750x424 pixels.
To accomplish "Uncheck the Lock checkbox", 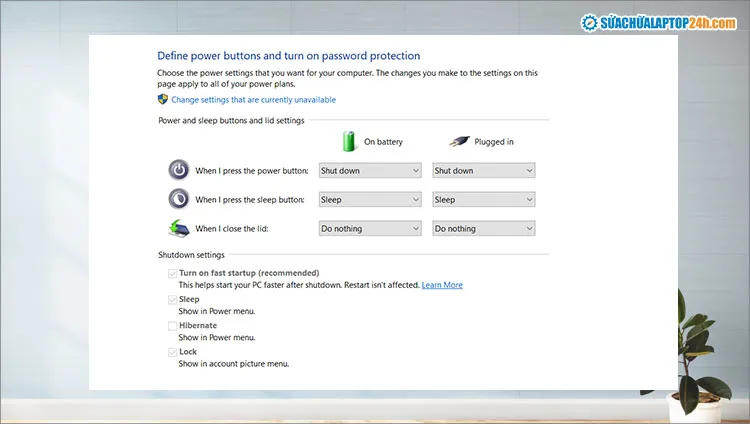I will coord(173,352).
